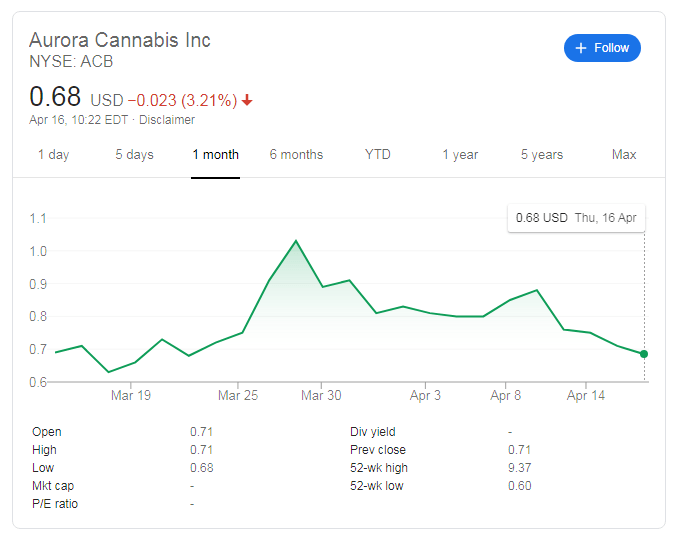Click the Aurora Cannabis Inc title

[120, 40]
